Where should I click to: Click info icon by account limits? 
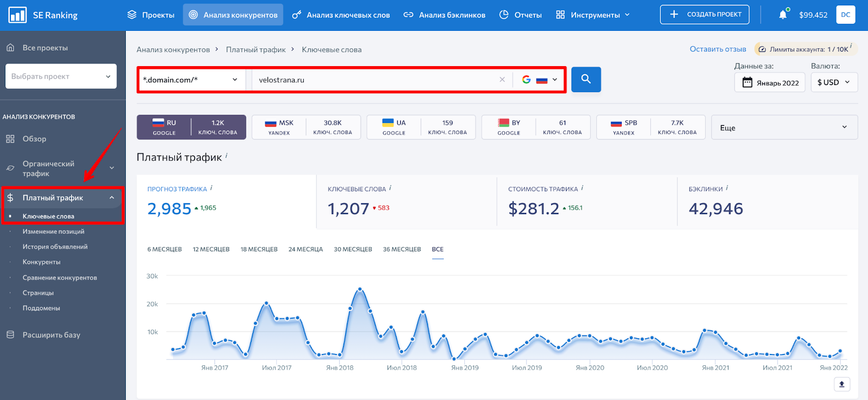[851, 46]
